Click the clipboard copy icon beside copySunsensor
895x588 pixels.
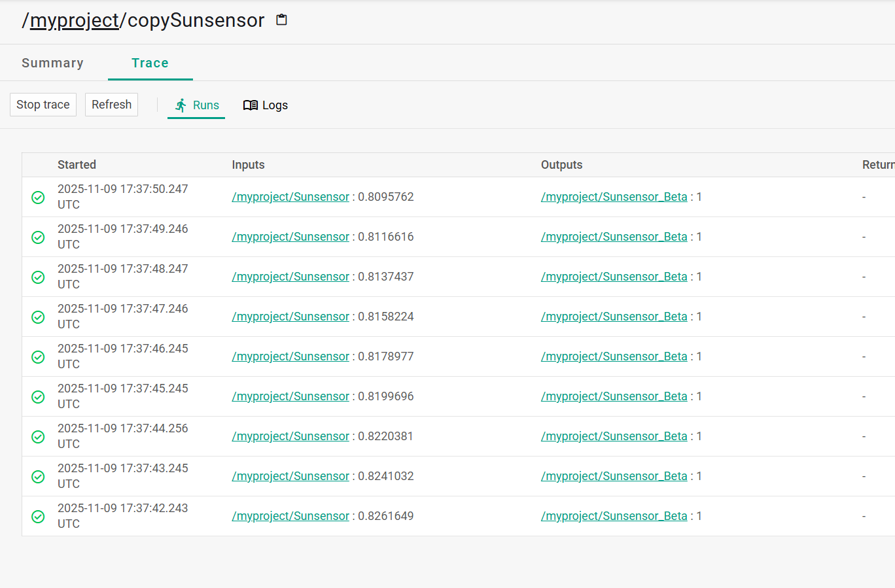tap(281, 20)
